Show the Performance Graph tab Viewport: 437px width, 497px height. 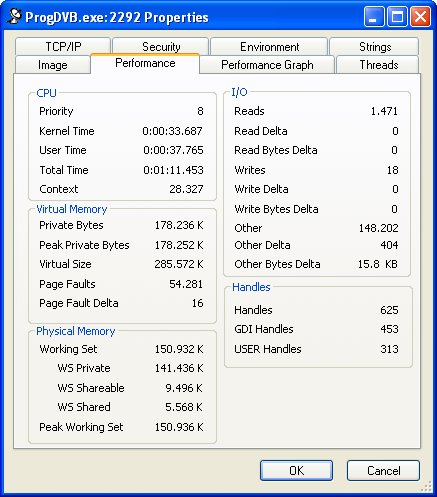tap(267, 65)
